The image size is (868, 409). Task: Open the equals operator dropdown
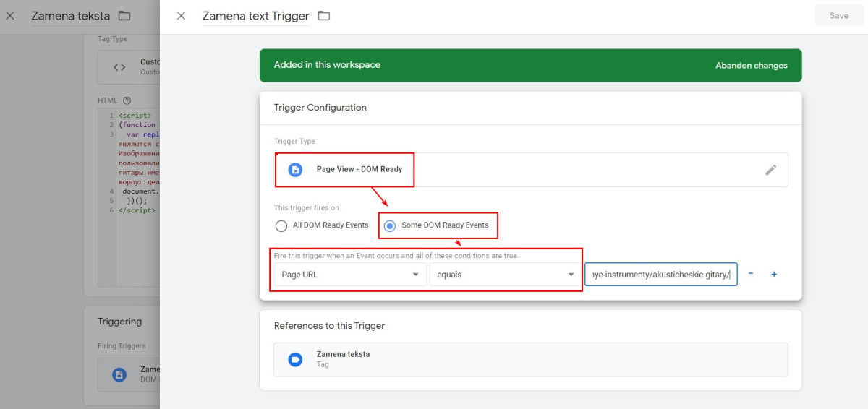505,275
